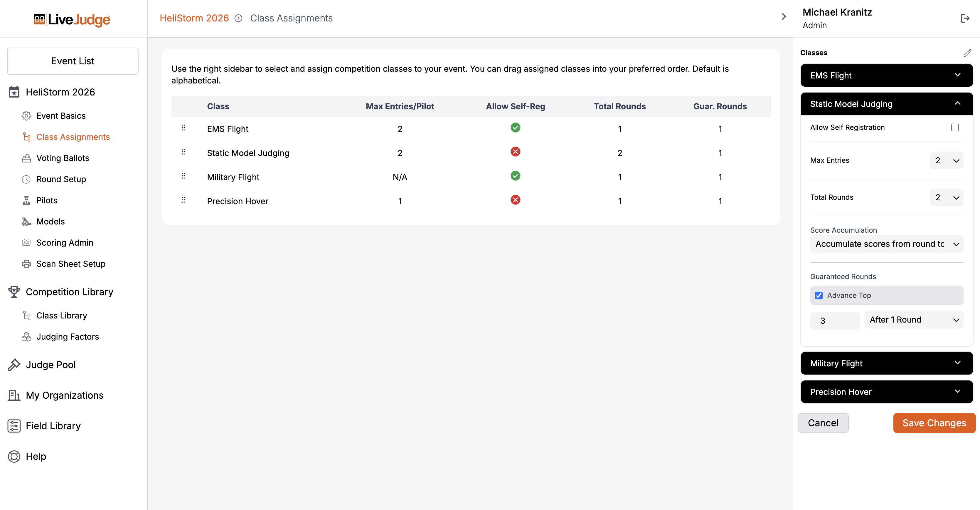Uncheck the Advance Top checkbox
Viewport: 980px width, 510px height.
(819, 295)
